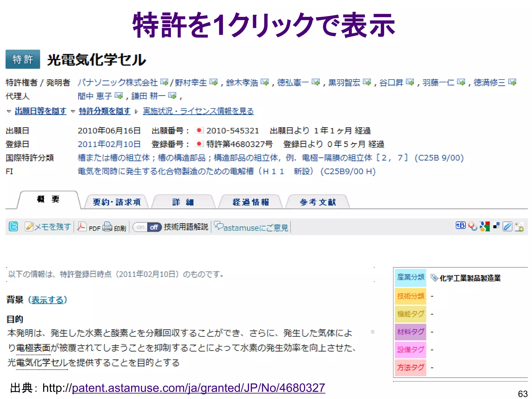Click the 産業分類 cyan label

pyautogui.click(x=410, y=278)
